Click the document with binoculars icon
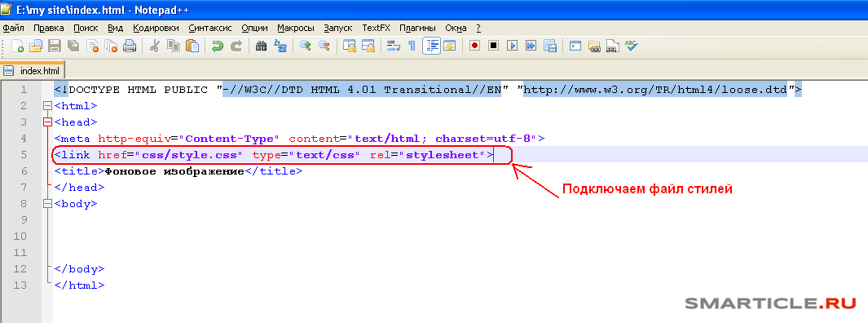The width and height of the screenshot is (868, 323). coord(612,46)
